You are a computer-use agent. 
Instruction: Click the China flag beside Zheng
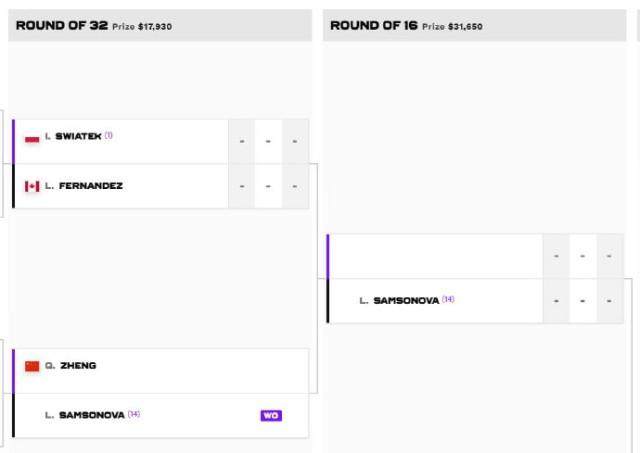point(32,366)
